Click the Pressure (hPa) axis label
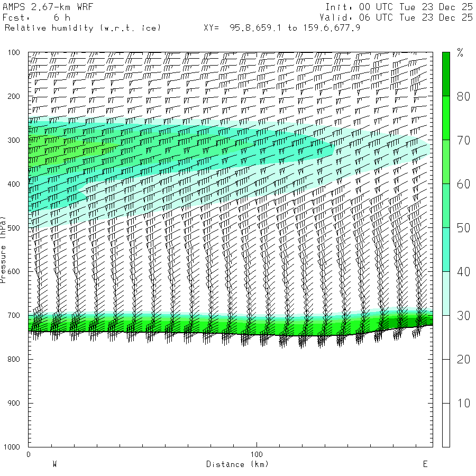Screen dimensions: 476x476 point(4,250)
